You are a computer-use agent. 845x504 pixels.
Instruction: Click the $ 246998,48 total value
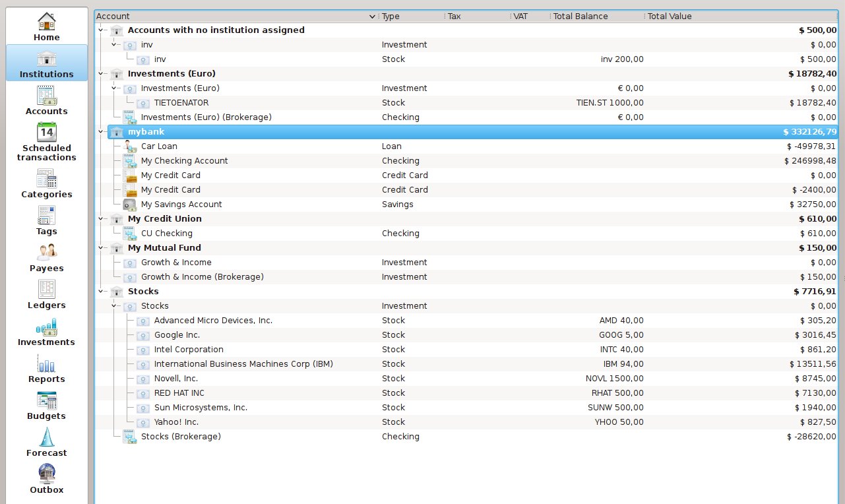pyautogui.click(x=810, y=161)
